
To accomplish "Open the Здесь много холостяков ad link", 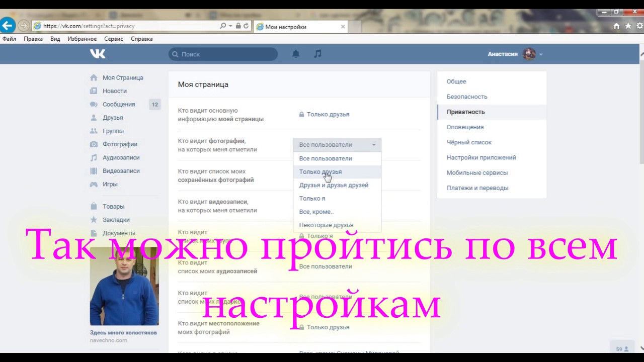I will (123, 333).
